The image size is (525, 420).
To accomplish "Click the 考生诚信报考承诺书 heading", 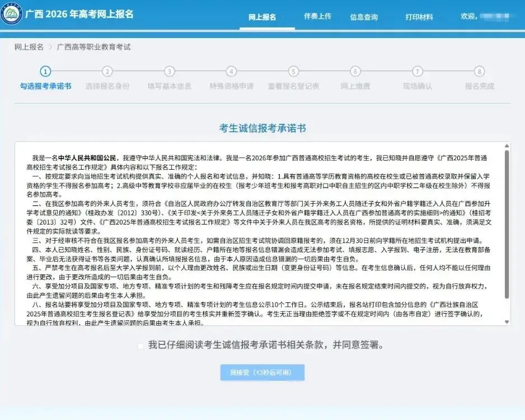I will [262, 128].
